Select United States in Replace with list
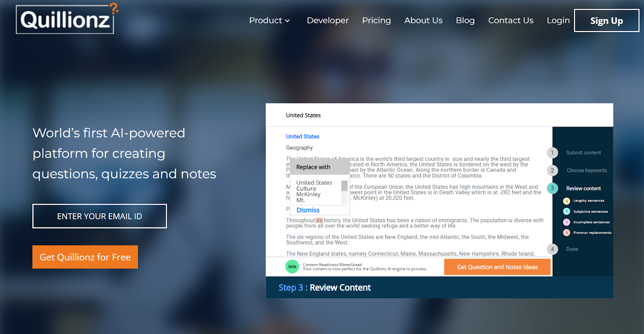Viewport: 644px width, 334px height. coord(314,183)
